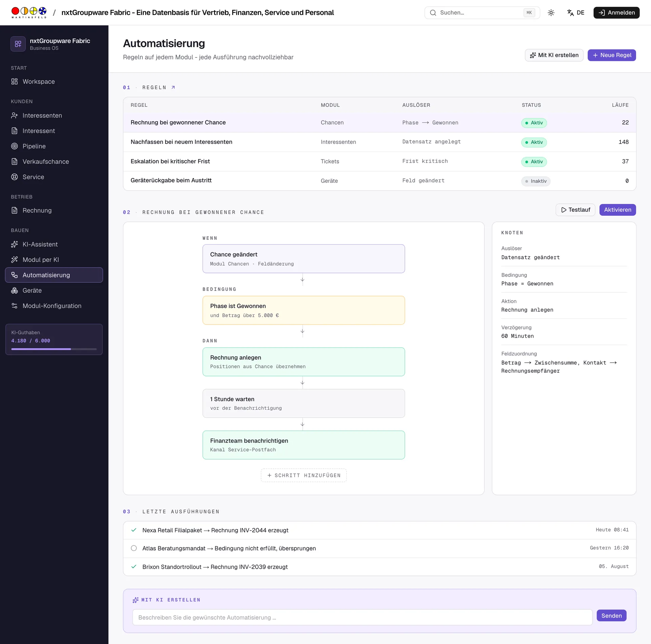
Task: Open Workspace in sidebar
Action: (54, 82)
